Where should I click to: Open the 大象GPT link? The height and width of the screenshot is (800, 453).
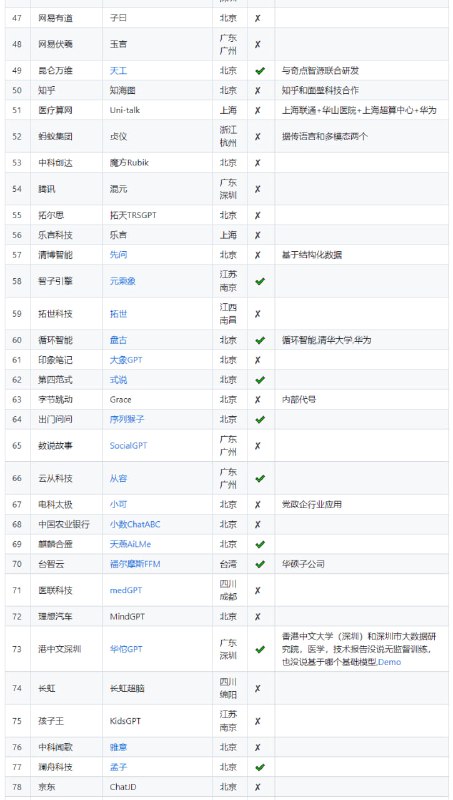(x=126, y=360)
